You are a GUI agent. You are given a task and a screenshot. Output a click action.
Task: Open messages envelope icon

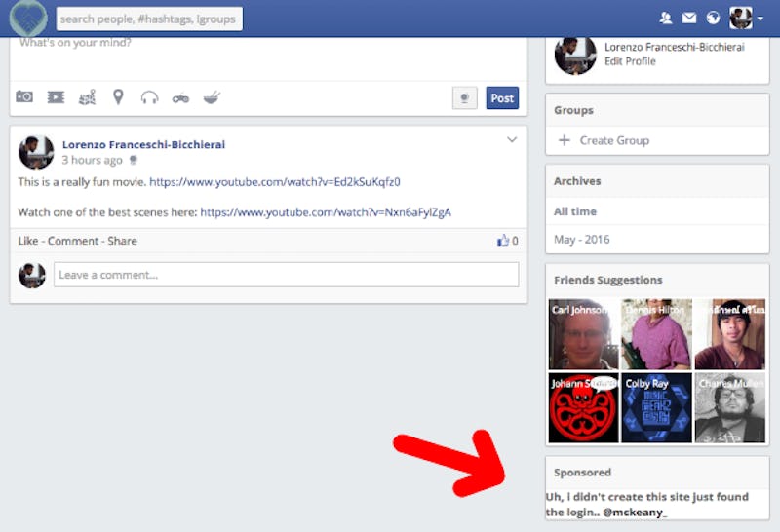click(689, 19)
